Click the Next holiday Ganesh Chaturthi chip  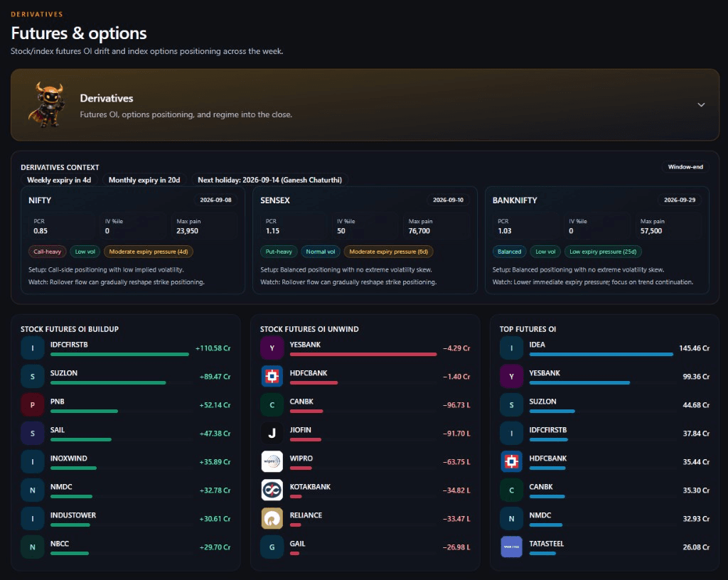point(269,180)
